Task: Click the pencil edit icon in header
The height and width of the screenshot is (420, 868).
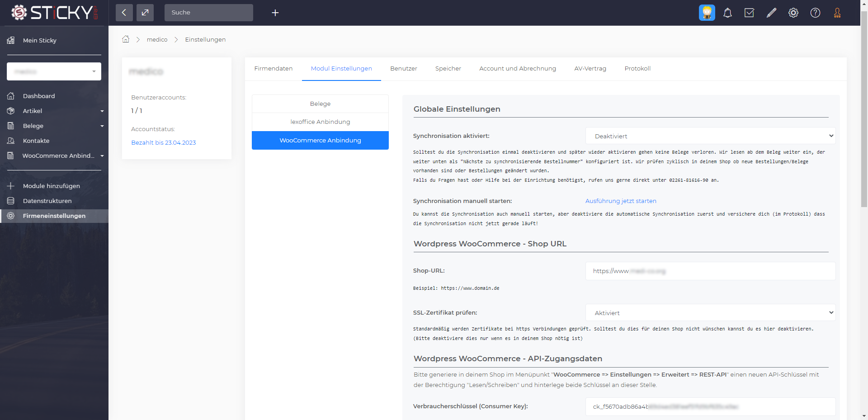Action: (x=771, y=13)
